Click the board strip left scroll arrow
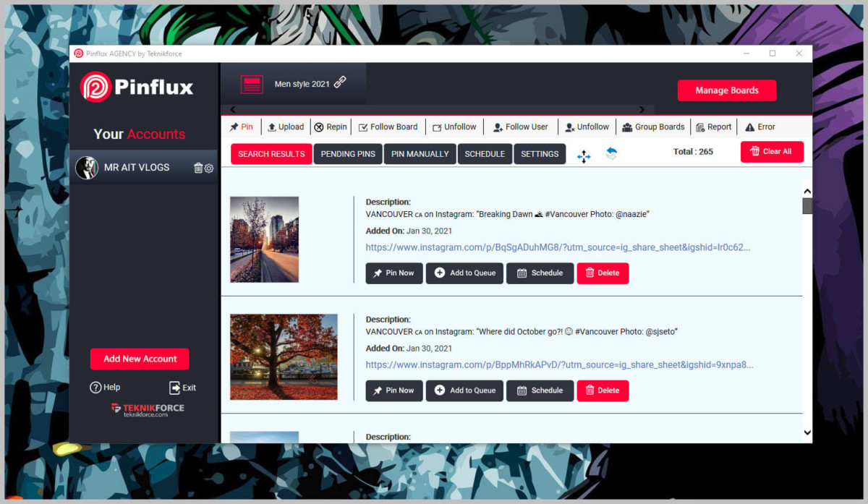 (x=232, y=110)
